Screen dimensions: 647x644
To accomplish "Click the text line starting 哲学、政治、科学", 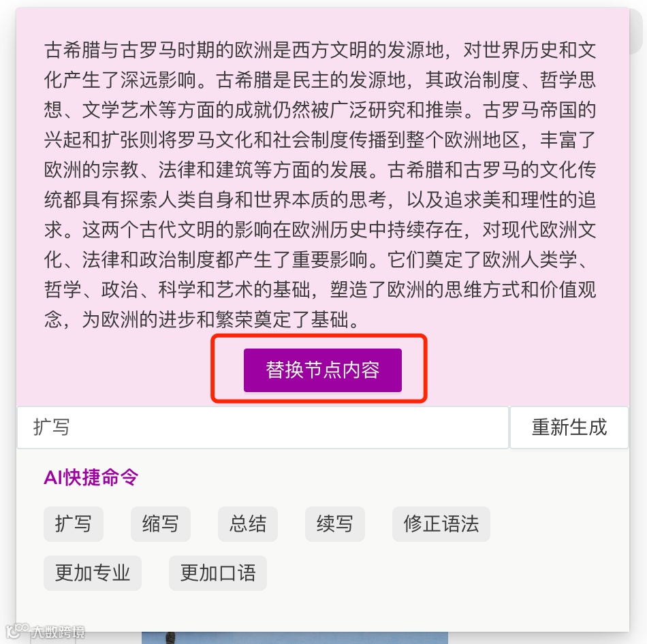I will (320, 289).
